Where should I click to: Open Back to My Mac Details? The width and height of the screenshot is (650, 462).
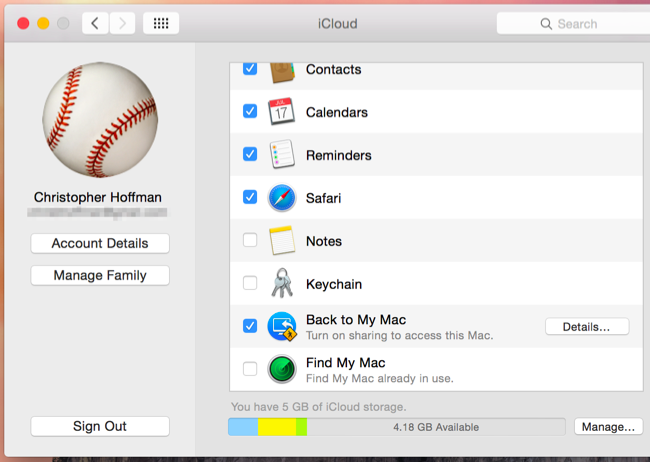click(586, 327)
